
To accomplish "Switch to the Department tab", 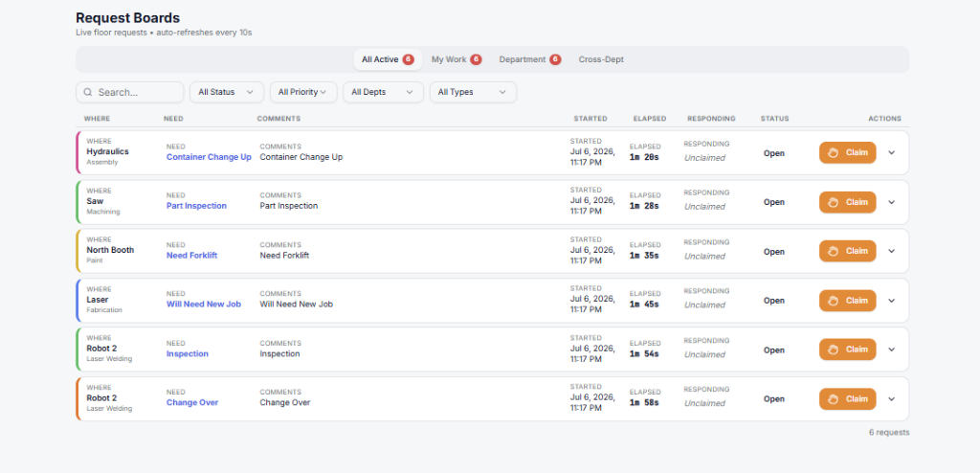I will click(x=530, y=59).
